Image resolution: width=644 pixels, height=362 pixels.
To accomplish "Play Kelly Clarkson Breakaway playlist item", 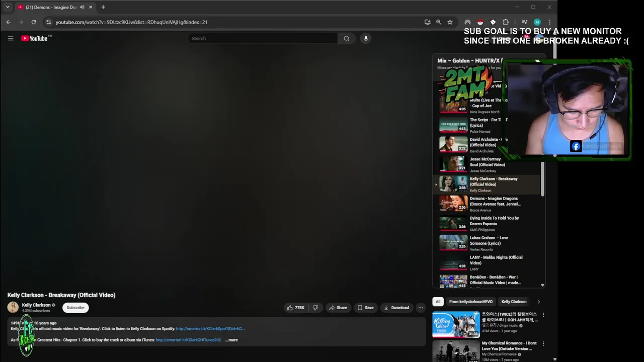I will tap(487, 184).
